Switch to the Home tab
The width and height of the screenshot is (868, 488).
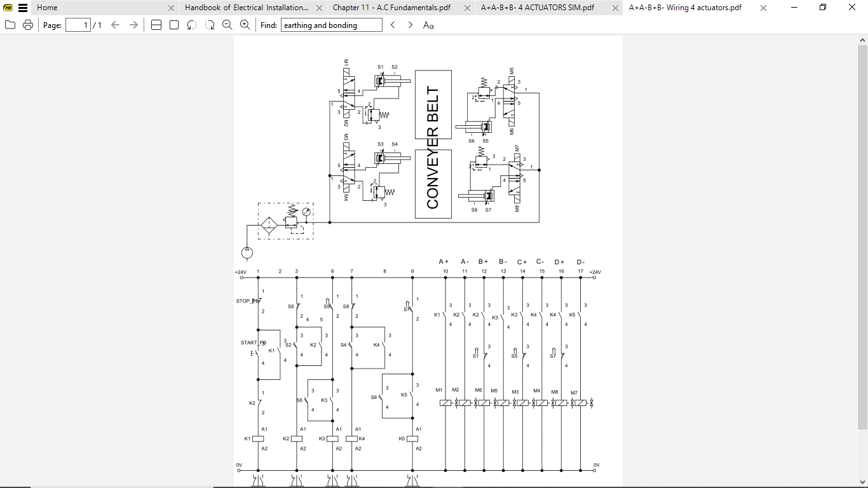(x=47, y=8)
